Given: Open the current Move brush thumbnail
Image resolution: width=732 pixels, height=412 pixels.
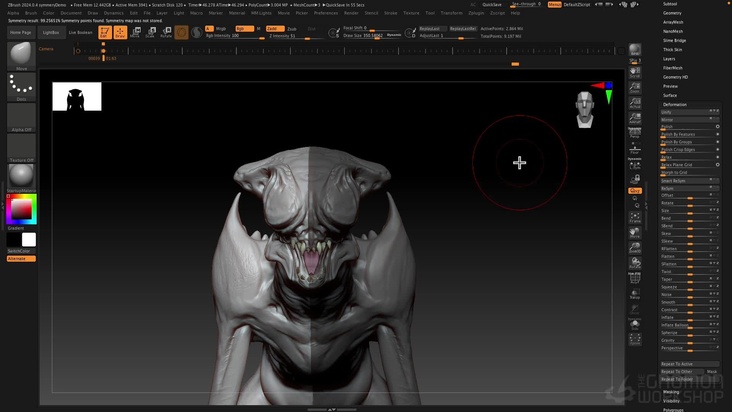Looking at the screenshot, I should pyautogui.click(x=21, y=56).
